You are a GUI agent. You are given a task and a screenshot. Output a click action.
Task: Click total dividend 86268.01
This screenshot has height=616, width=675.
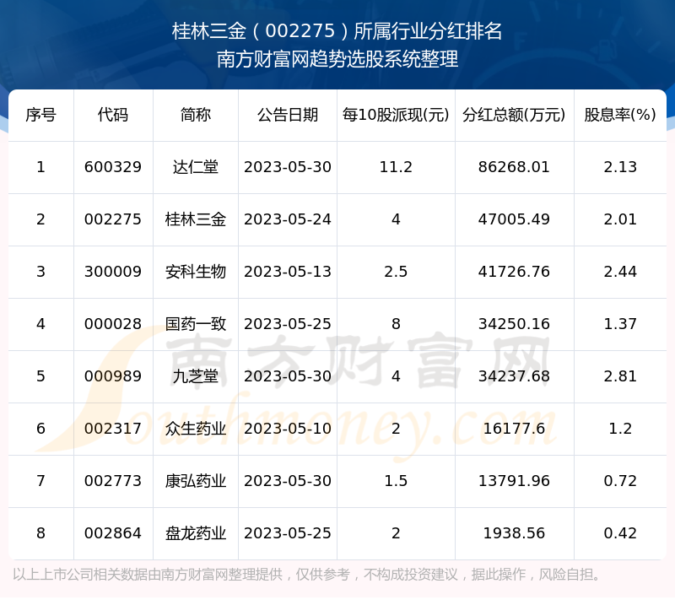point(514,167)
